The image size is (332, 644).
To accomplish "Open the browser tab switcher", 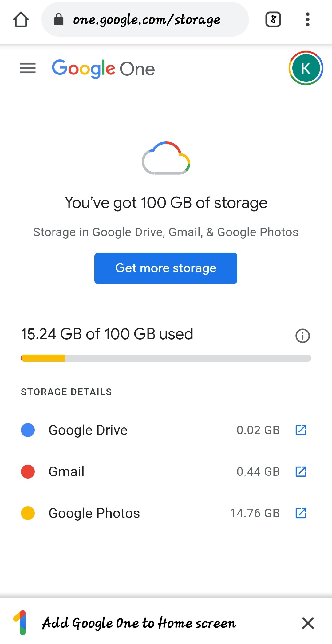I will (x=273, y=19).
